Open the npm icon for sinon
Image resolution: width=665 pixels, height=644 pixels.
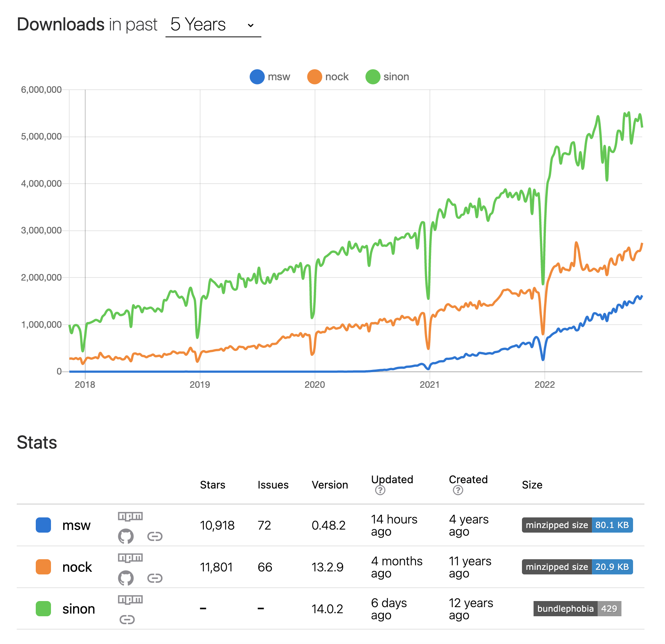pyautogui.click(x=130, y=600)
